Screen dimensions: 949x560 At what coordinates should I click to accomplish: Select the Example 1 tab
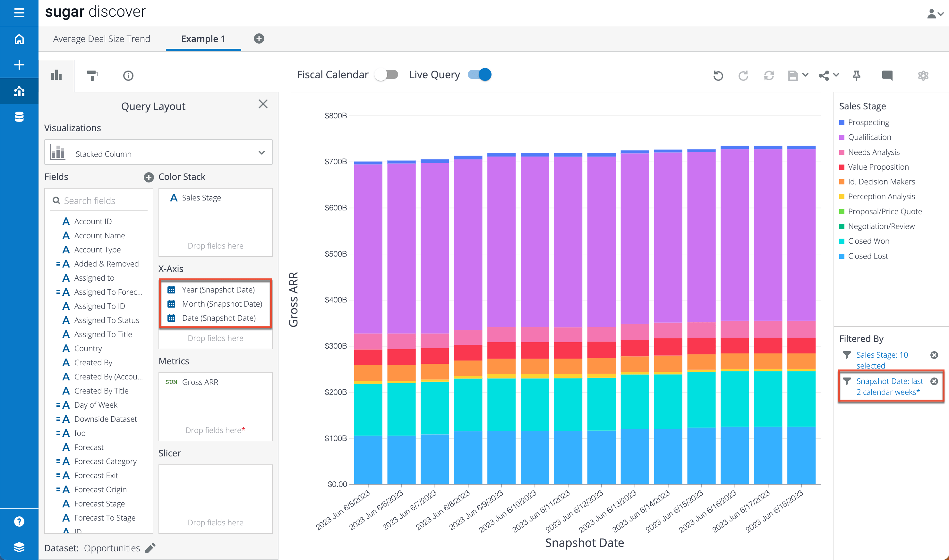click(203, 39)
